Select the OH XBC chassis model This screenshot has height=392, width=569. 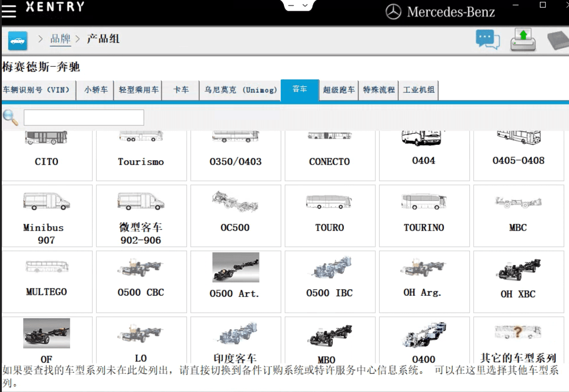[518, 280]
